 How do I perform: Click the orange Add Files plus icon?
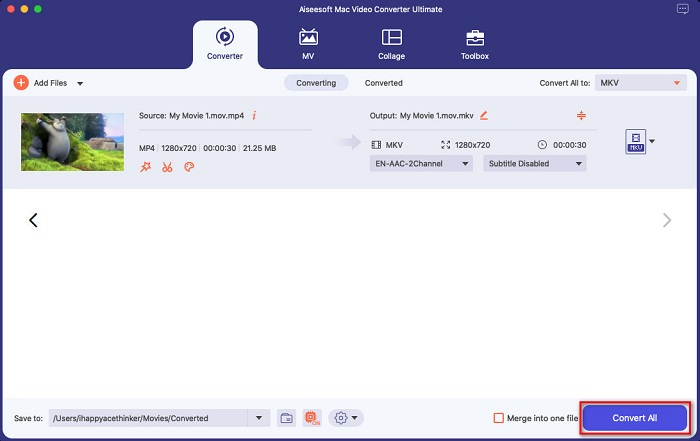coord(21,83)
